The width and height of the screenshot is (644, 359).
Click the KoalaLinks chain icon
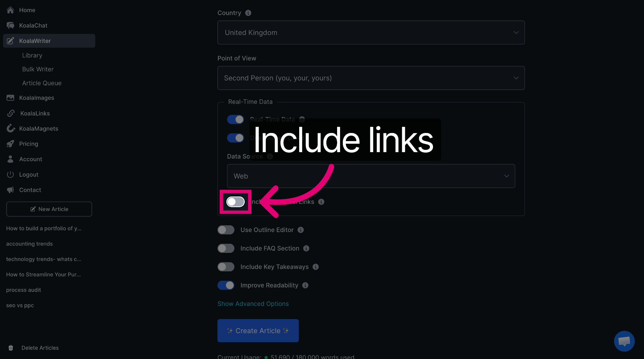coord(11,114)
